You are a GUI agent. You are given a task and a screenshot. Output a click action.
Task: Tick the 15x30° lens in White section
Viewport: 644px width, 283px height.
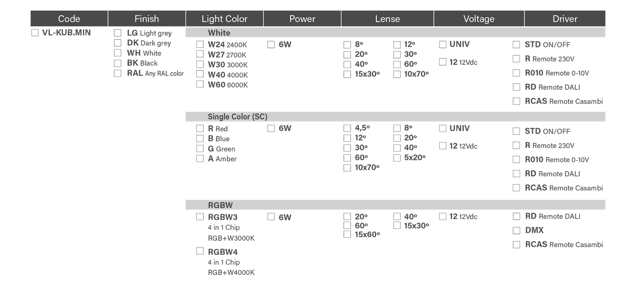[x=347, y=74]
